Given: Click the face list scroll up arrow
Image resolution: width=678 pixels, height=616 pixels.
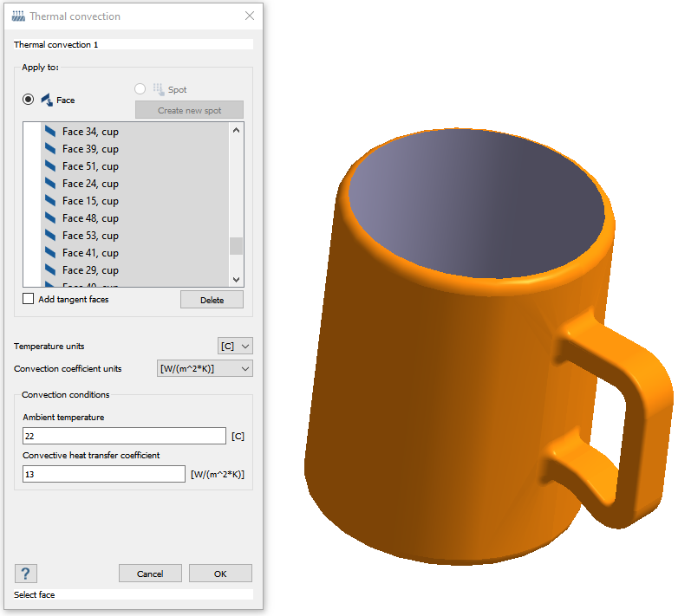Looking at the screenshot, I should pyautogui.click(x=236, y=130).
